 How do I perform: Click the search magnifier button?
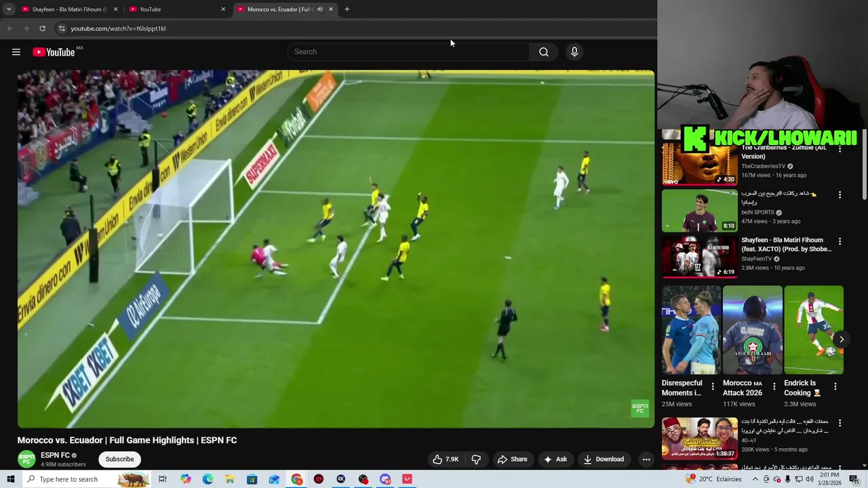pyautogui.click(x=544, y=52)
